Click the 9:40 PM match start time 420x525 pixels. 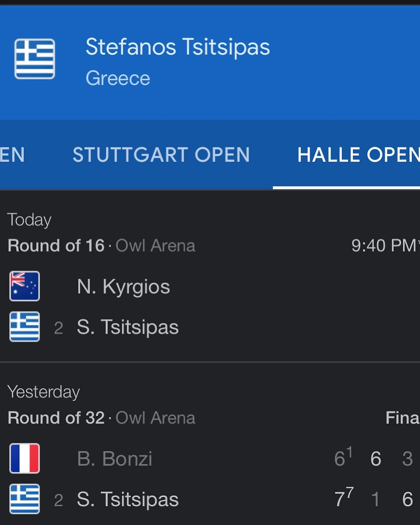[x=384, y=246]
